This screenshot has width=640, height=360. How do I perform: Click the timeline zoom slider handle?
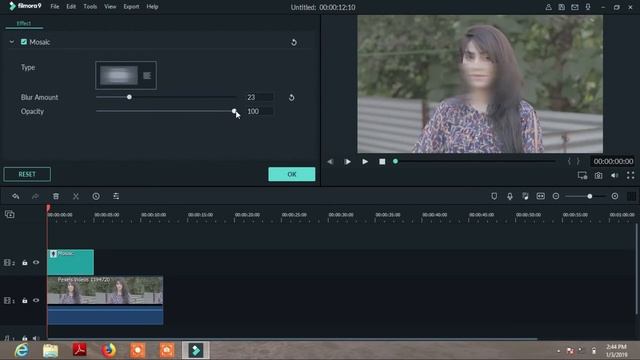coord(590,196)
